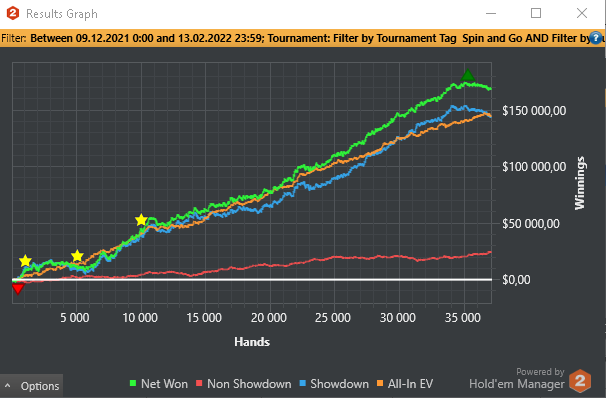The image size is (606, 398).
Task: Open the filter help question mark icon
Action: 596,38
